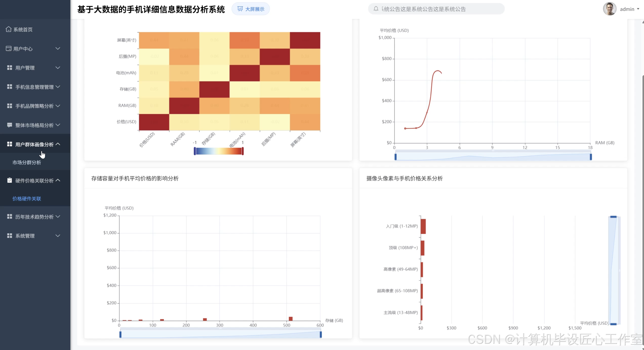Click the notification bell icon
Screen dimensions: 644x350
(376, 9)
